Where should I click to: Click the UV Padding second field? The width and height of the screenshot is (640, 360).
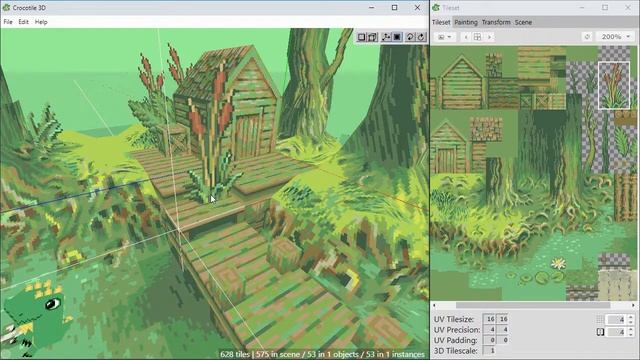coord(502,340)
